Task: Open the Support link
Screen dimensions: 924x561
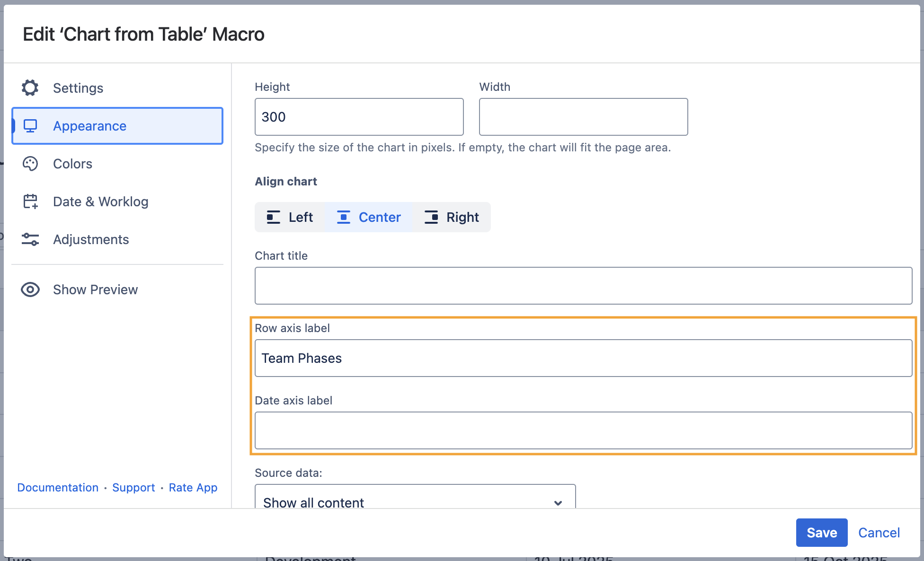Action: click(133, 487)
